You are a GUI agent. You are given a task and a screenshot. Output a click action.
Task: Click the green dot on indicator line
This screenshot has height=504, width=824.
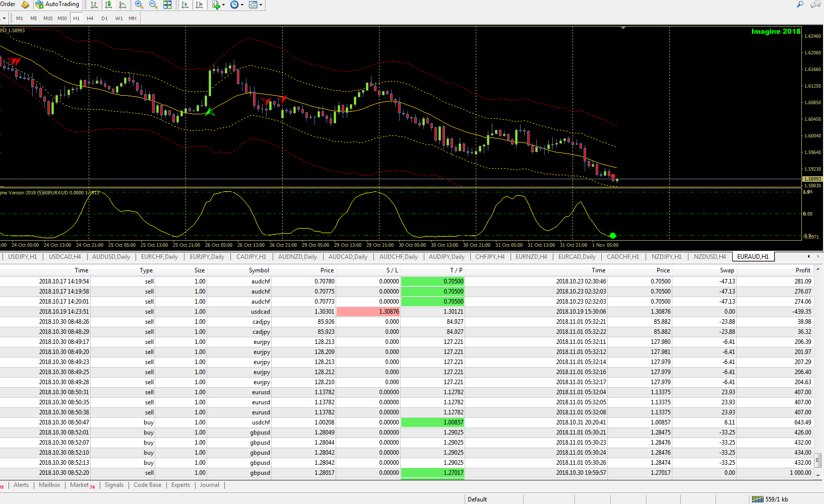[613, 236]
